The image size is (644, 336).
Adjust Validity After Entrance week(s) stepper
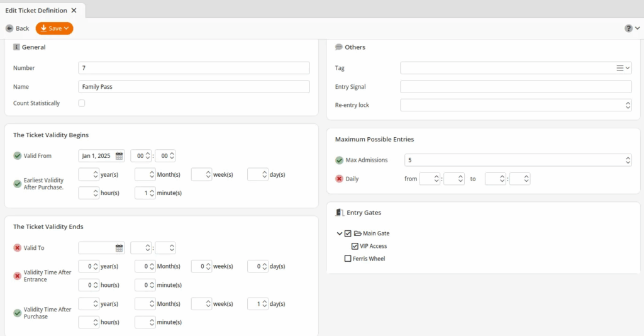[x=208, y=267]
